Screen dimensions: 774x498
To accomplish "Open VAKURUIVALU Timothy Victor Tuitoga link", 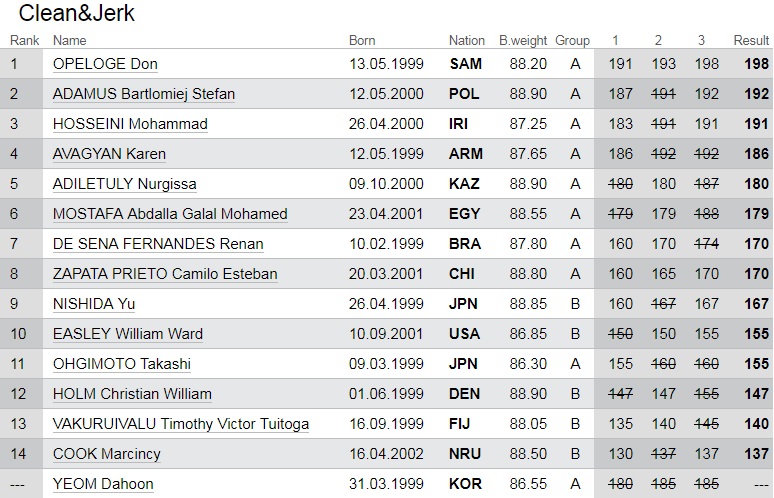I will pyautogui.click(x=181, y=424).
